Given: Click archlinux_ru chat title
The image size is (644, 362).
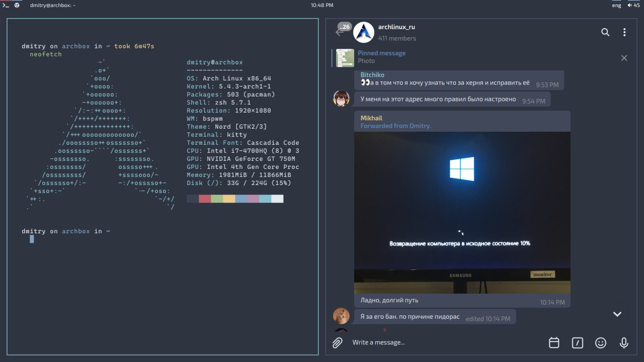Looking at the screenshot, I should point(396,27).
